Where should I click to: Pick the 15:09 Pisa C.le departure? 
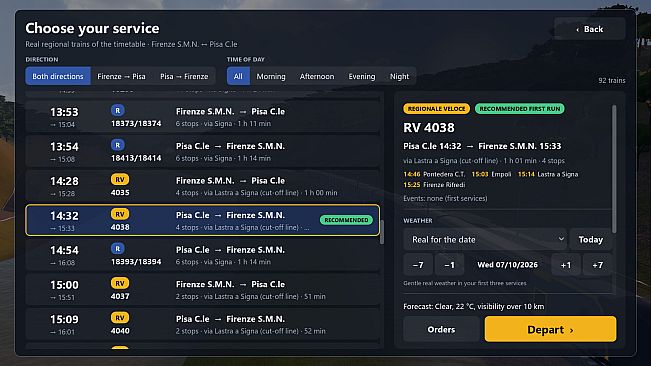coord(203,324)
